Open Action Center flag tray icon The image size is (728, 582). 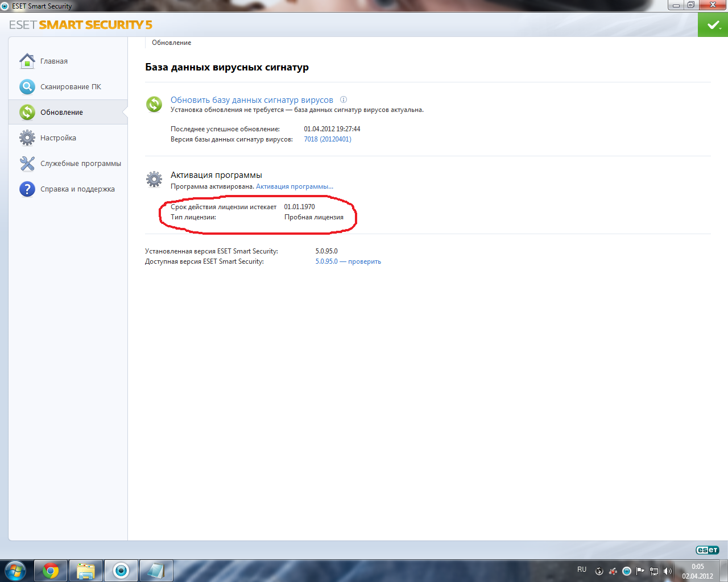pos(640,571)
